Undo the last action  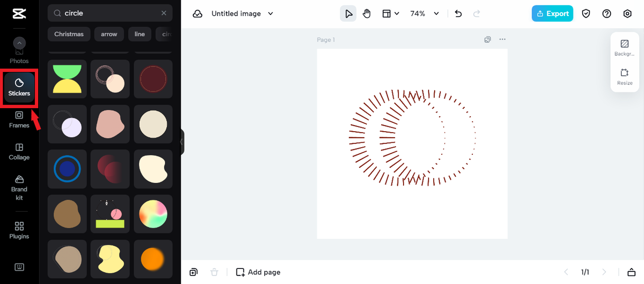click(x=458, y=14)
